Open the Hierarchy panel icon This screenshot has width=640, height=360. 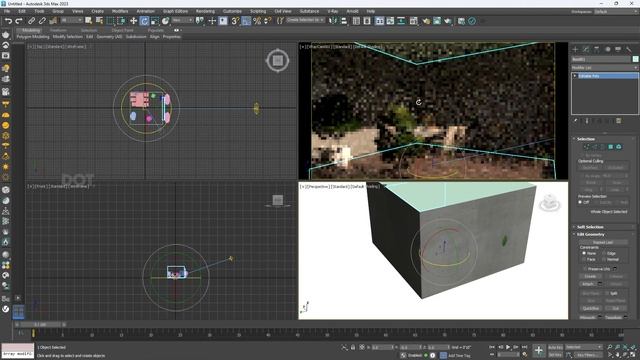(x=597, y=49)
